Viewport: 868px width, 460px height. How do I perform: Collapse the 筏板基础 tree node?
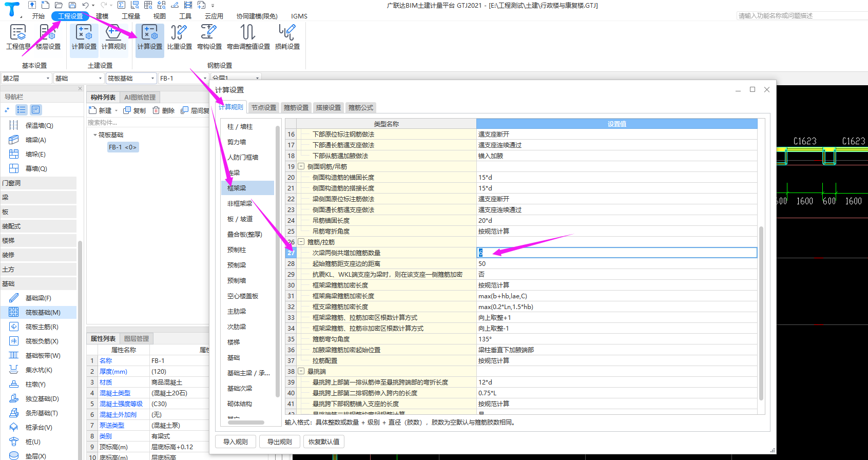click(x=95, y=135)
